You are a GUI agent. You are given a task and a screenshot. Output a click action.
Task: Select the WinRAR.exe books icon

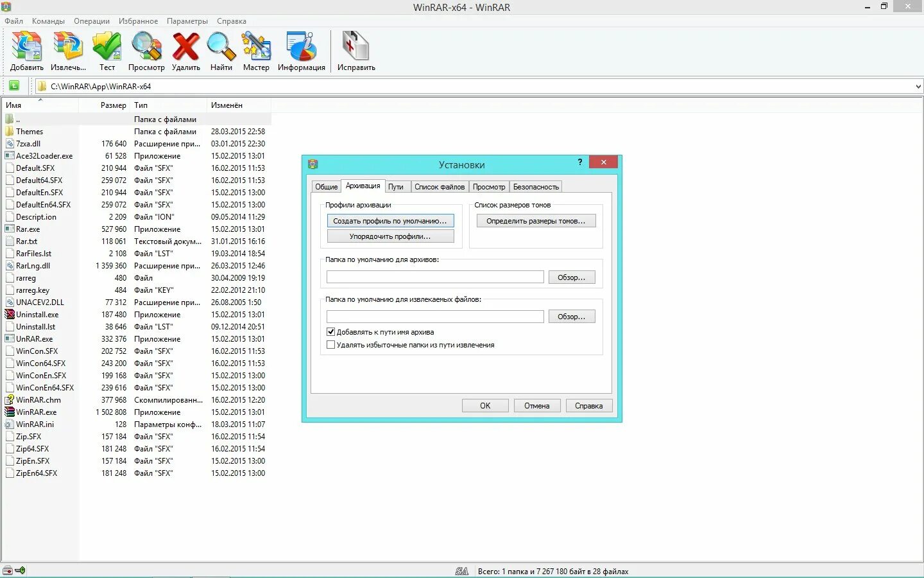click(10, 412)
